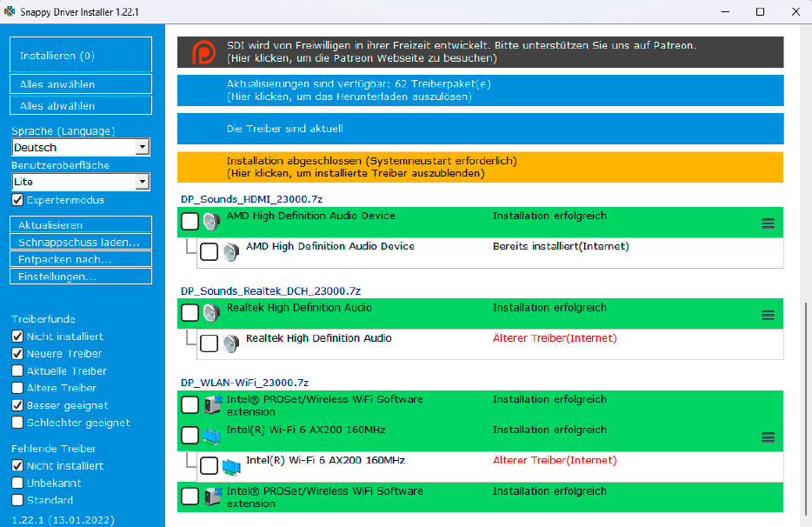This screenshot has width=812, height=527.
Task: Open the Benutzeroberfläche theme dropdown
Action: pos(81,182)
